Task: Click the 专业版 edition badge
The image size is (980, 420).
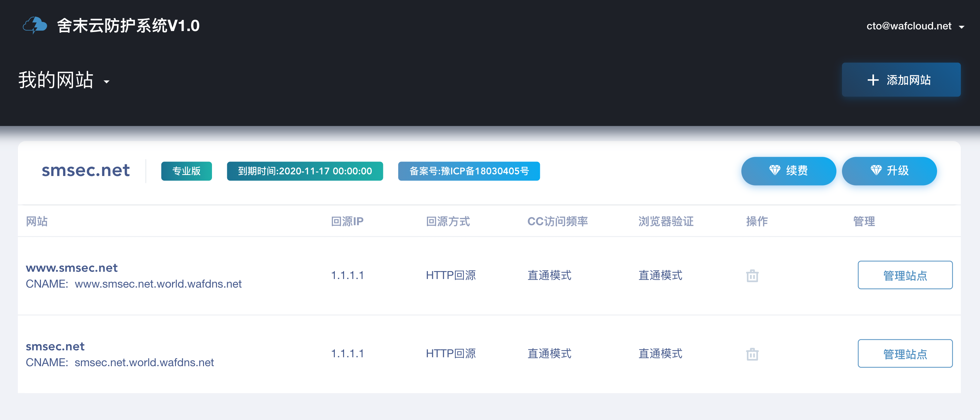Action: point(187,171)
